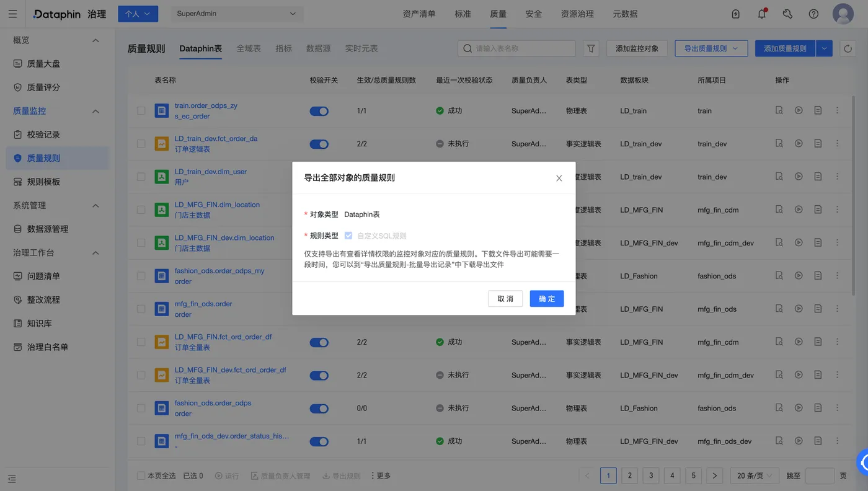Viewport: 868px width, 491px height.
Task: Open record icon for mfg_fin_ods_dev.order_status_his row
Action: 818,441
